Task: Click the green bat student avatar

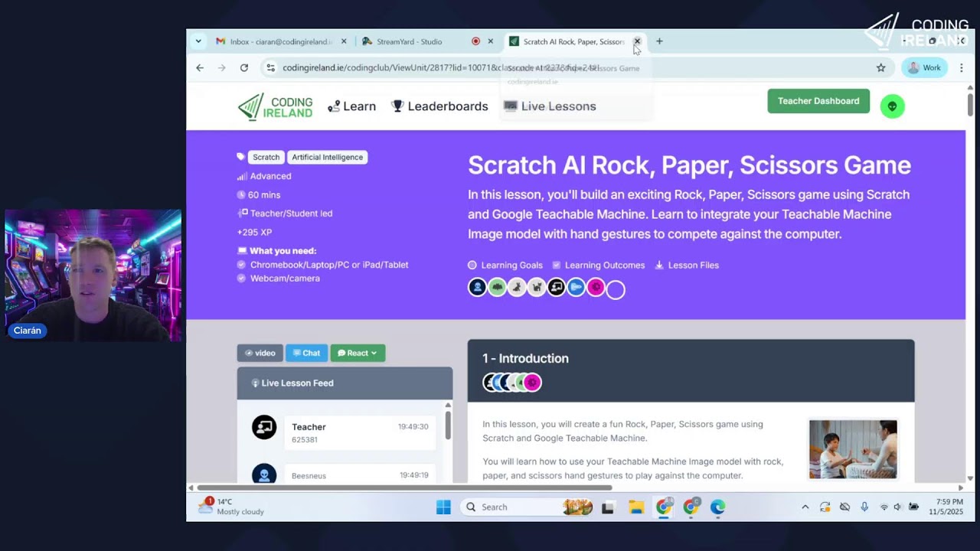Action: click(497, 287)
